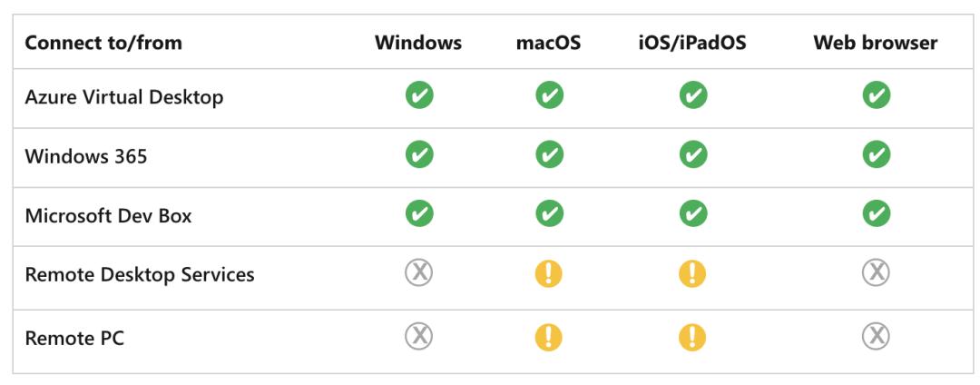
Task: Click yellow warning for Remote PC on macOS
Action: (549, 338)
